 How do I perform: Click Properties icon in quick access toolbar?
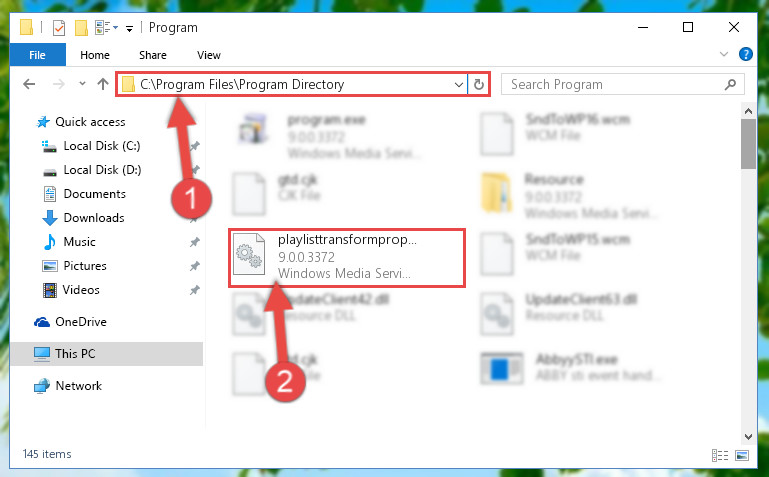click(59, 27)
